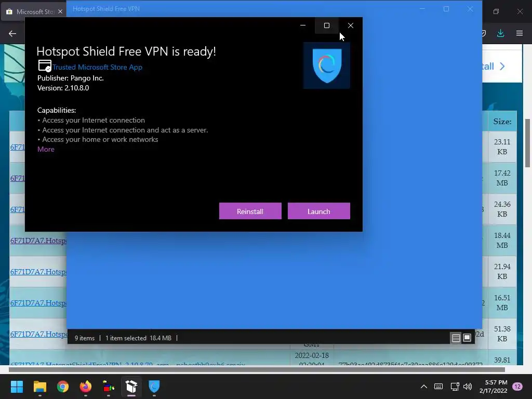Select the 51.38 KB size cell

click(x=502, y=334)
